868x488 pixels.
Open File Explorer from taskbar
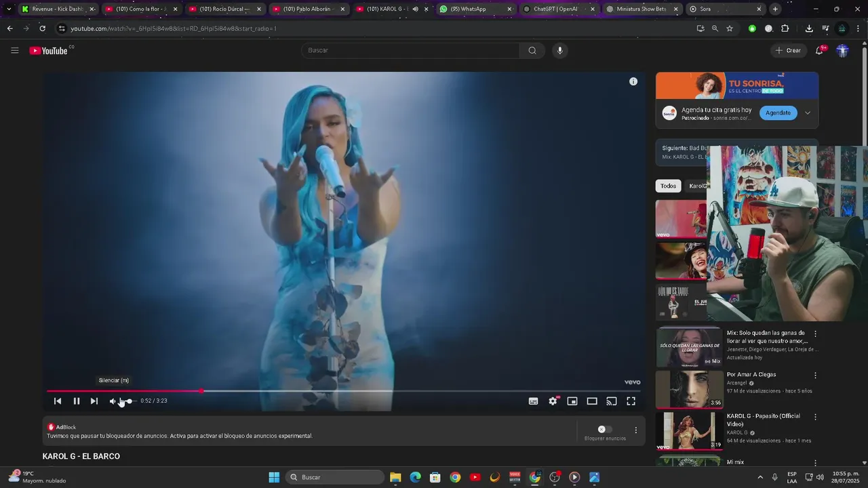click(395, 477)
